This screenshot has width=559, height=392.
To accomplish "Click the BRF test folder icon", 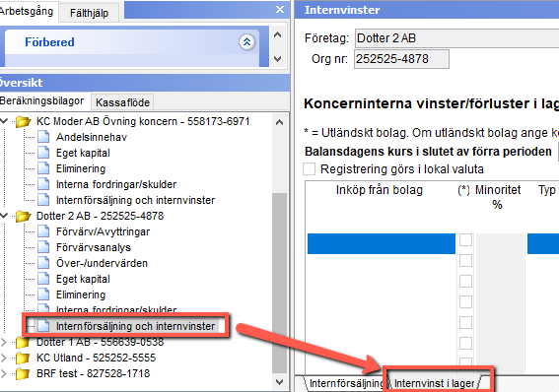I will point(23,373).
